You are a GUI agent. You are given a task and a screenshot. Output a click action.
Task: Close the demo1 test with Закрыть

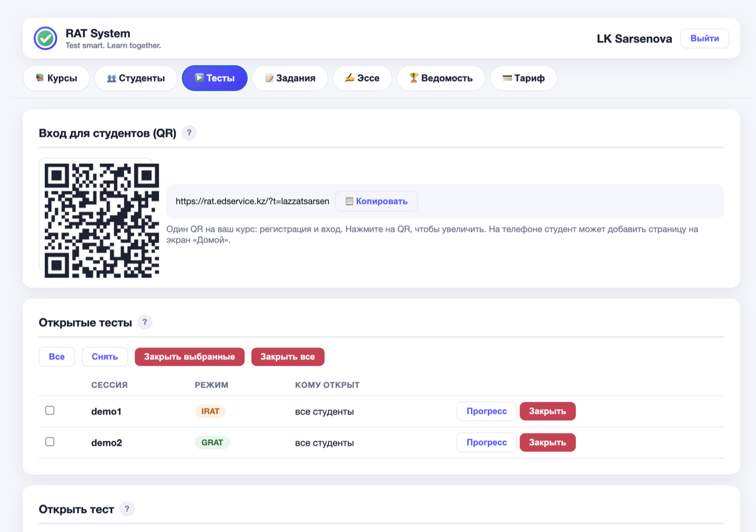(x=548, y=411)
